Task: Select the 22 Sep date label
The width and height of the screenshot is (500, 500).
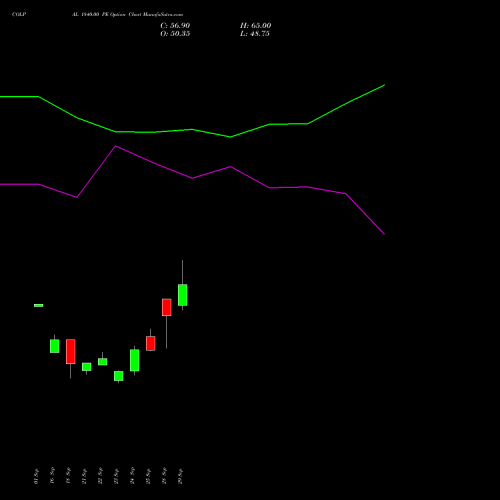Action: pyautogui.click(x=100, y=476)
